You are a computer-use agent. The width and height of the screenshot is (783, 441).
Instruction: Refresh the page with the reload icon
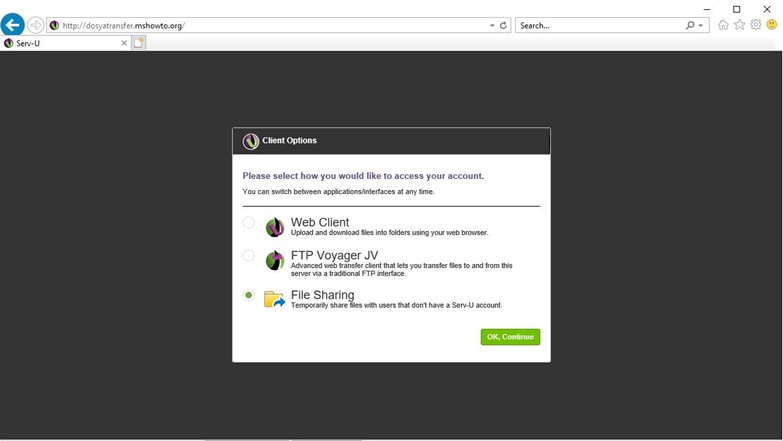(503, 25)
